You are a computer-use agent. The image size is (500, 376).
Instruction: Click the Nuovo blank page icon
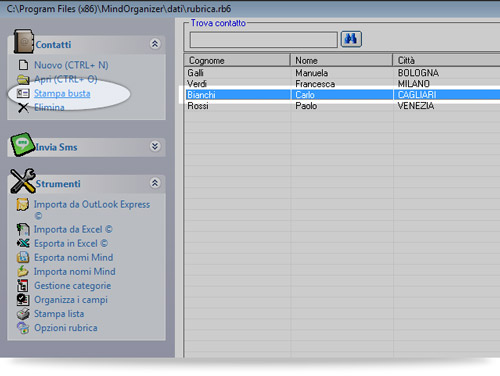pyautogui.click(x=23, y=65)
